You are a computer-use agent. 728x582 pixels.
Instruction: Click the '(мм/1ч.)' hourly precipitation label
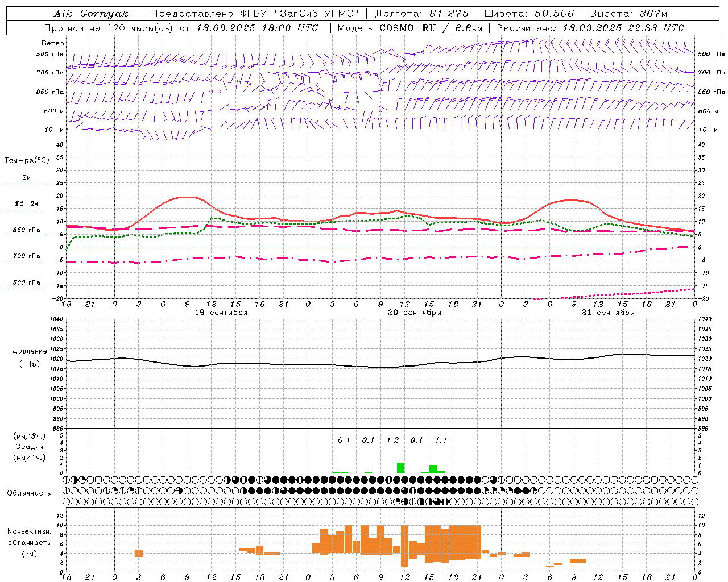[x=29, y=458]
